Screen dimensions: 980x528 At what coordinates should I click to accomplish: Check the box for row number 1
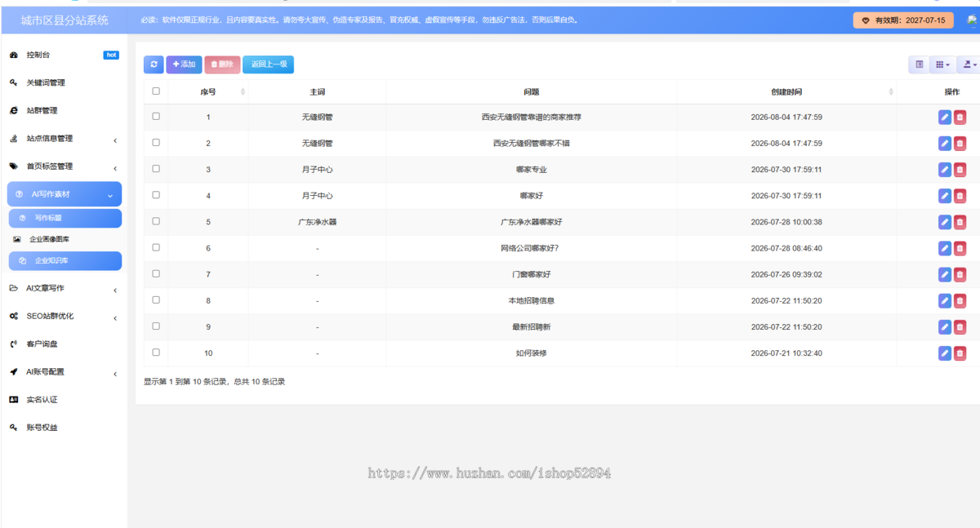click(156, 117)
